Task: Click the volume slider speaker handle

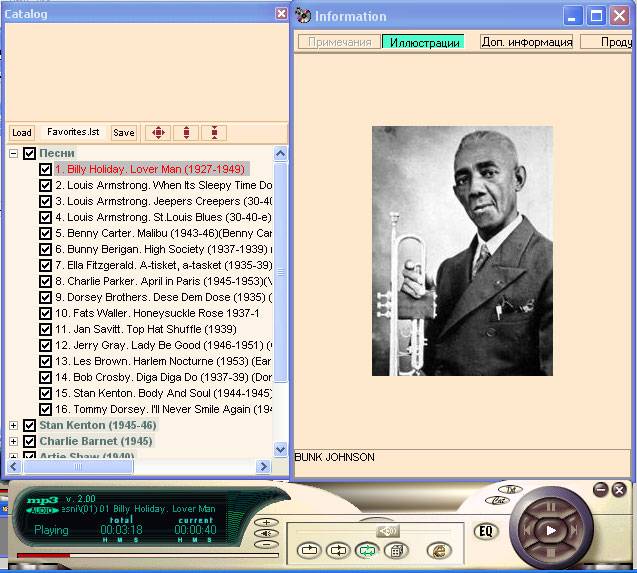Action: click(x=388, y=531)
